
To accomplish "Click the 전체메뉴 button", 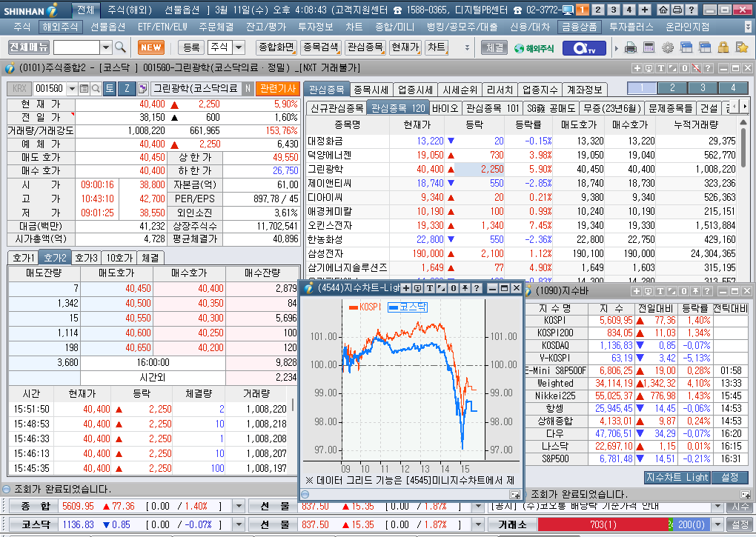I will (x=28, y=47).
